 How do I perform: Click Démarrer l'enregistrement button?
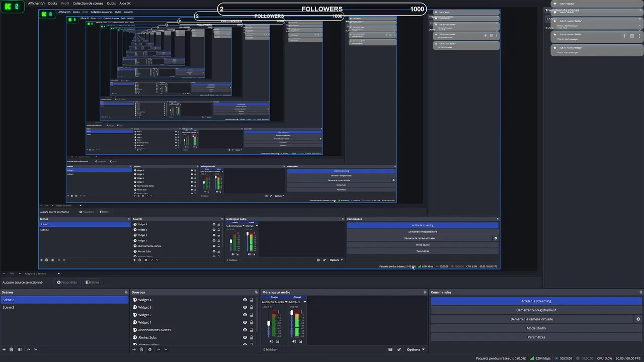click(x=536, y=310)
